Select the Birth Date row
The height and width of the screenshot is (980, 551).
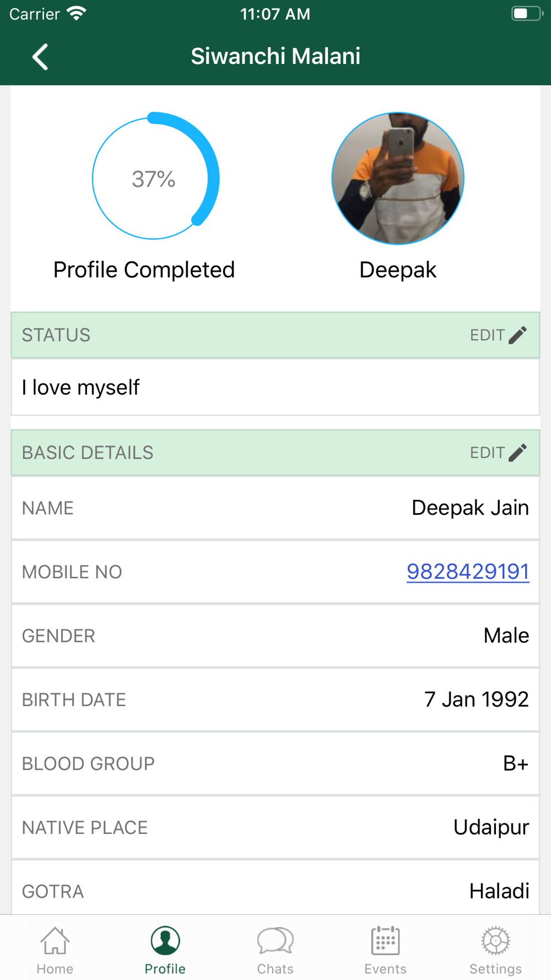[x=275, y=699]
